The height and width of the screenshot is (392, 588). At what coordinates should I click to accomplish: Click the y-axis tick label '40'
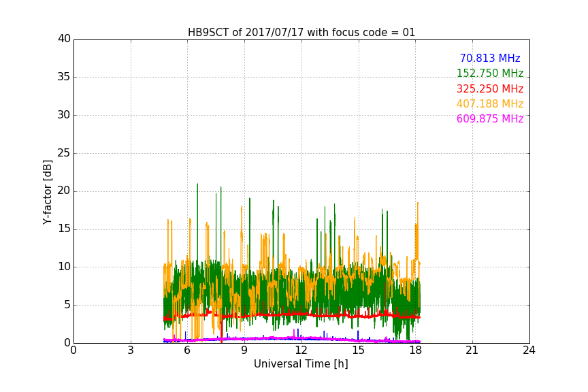coord(64,39)
